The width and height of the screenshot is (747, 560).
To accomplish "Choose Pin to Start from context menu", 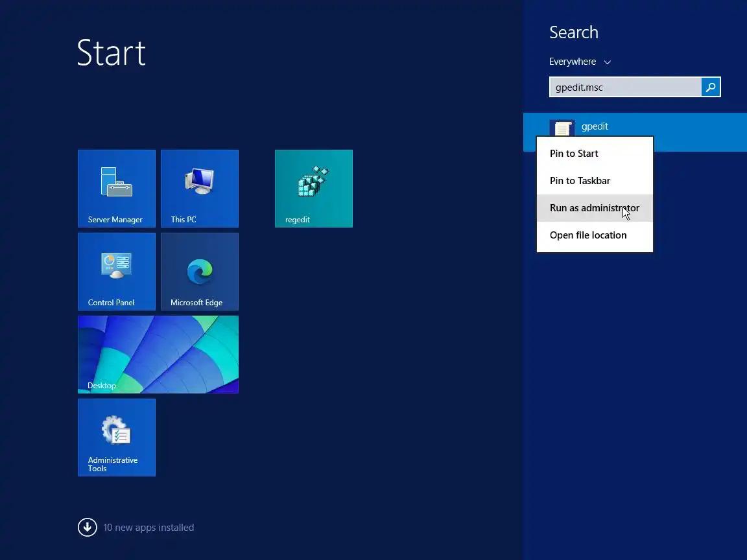I will click(595, 154).
